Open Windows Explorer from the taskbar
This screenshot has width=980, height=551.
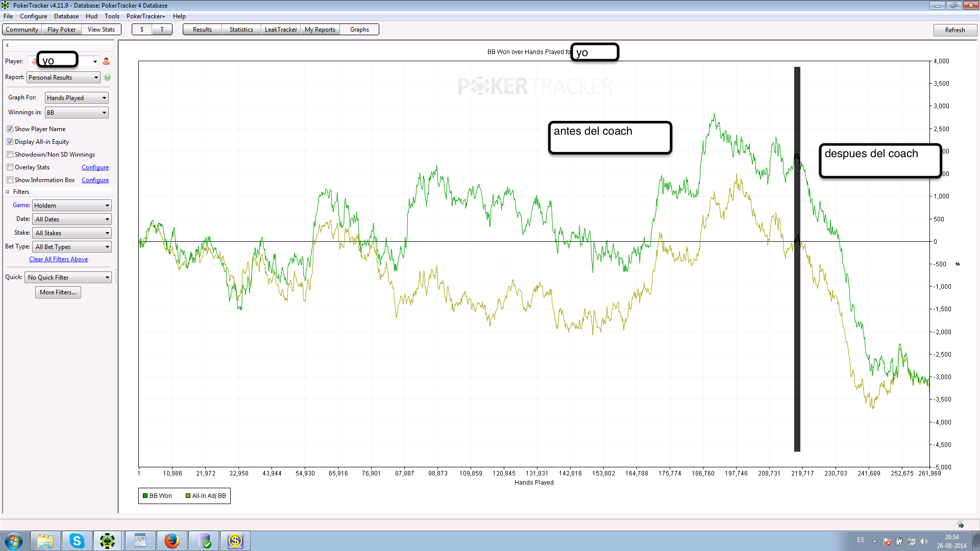(45, 541)
